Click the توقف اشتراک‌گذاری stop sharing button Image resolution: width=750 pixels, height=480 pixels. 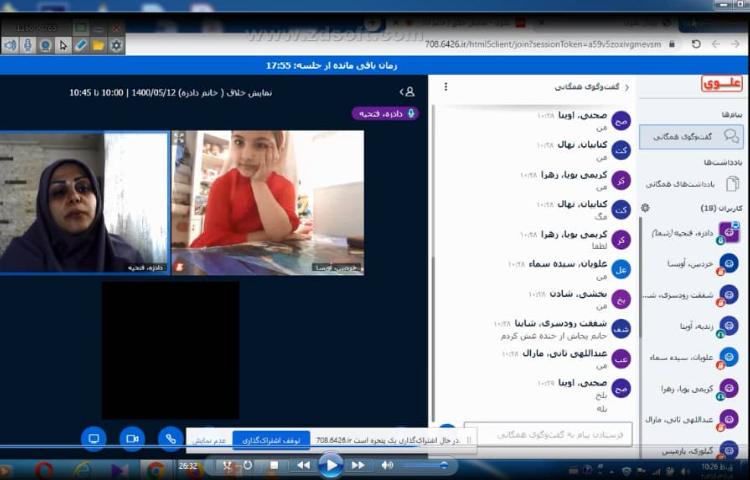pos(271,440)
